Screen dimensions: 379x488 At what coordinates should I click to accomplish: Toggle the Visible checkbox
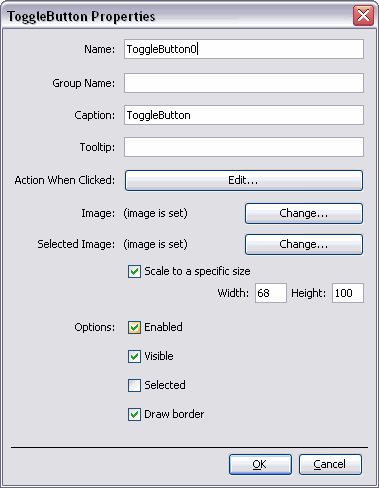click(x=134, y=356)
